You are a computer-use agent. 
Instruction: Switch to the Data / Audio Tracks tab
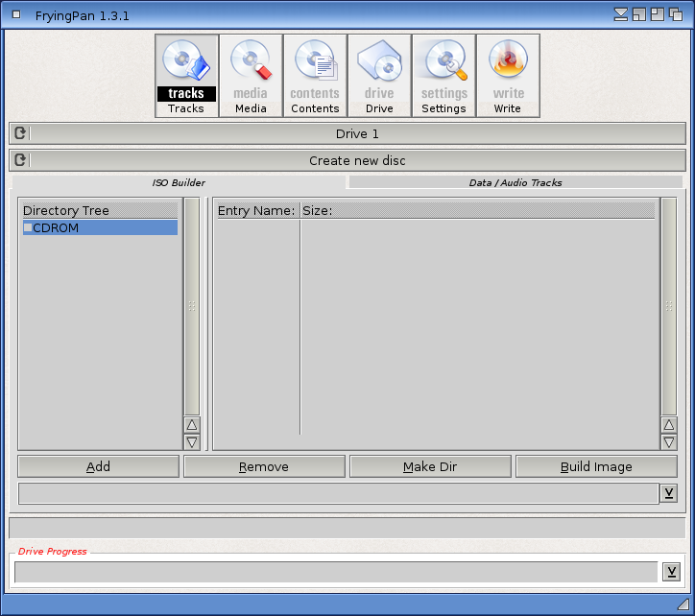[515, 182]
